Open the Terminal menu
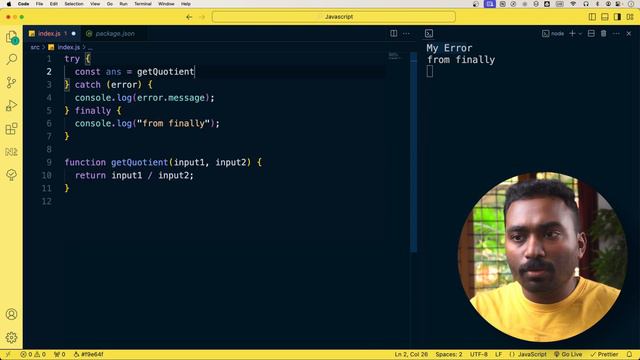 pos(143,4)
